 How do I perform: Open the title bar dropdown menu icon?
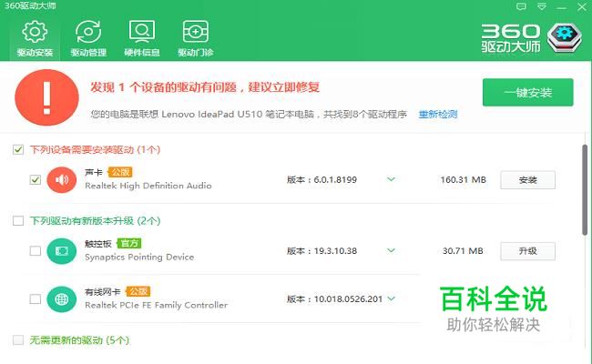tap(542, 6)
